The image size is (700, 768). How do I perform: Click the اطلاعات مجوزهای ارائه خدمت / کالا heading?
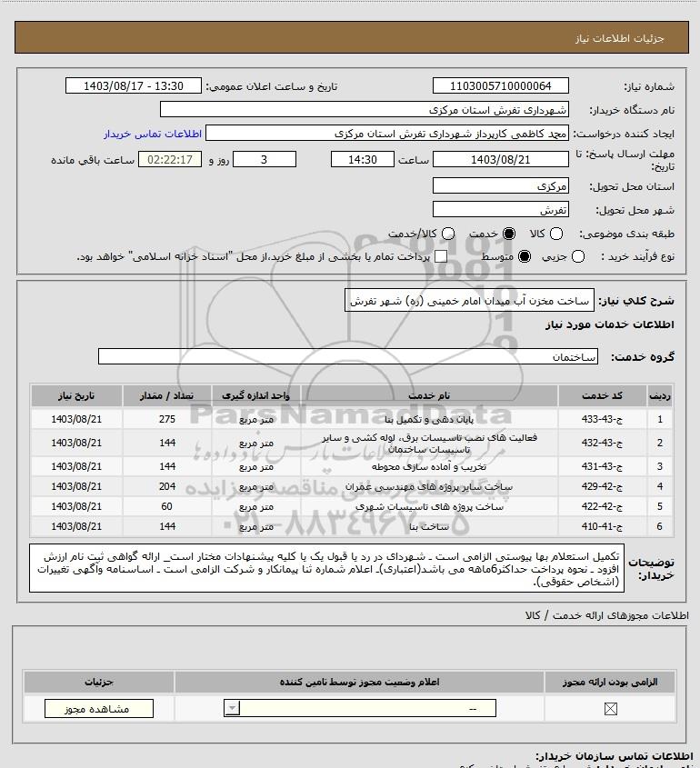(607, 615)
